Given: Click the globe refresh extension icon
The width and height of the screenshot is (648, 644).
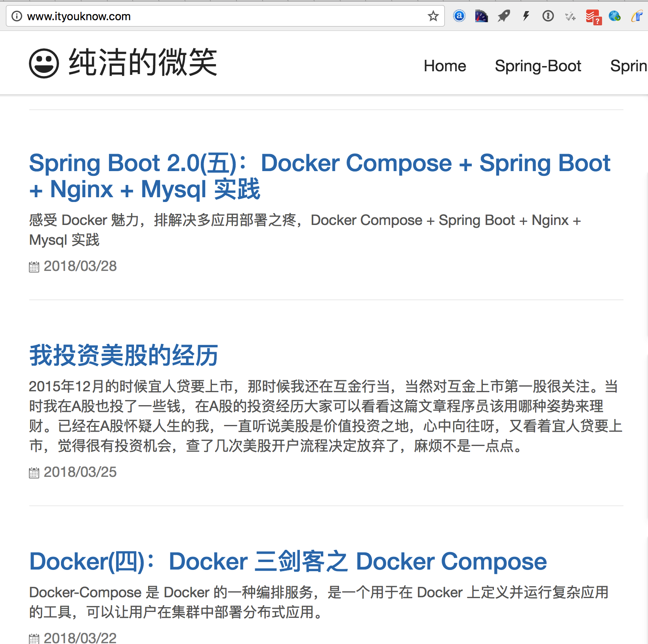Looking at the screenshot, I should click(x=615, y=16).
